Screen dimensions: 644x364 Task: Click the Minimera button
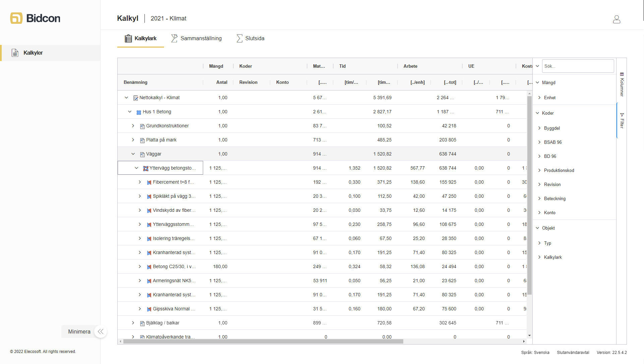79,331
